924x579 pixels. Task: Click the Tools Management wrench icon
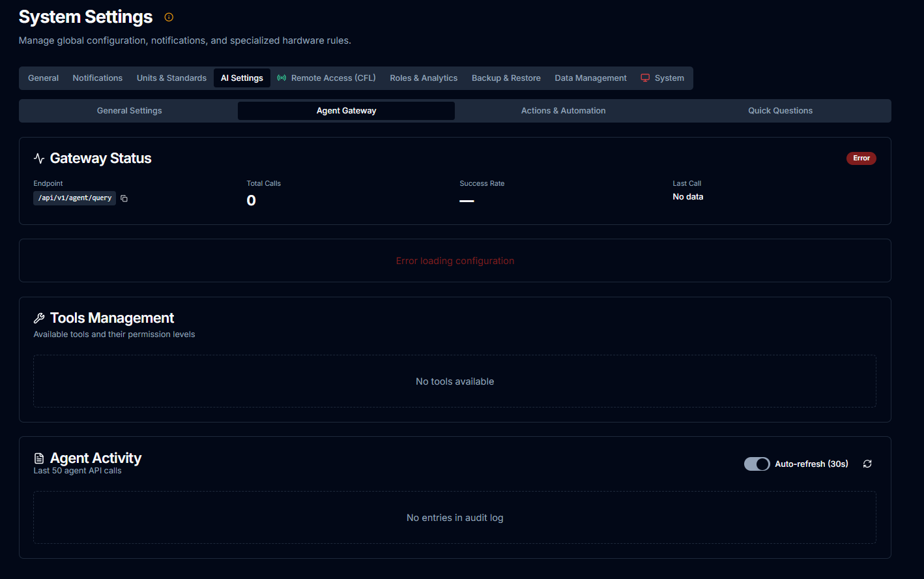pyautogui.click(x=39, y=318)
